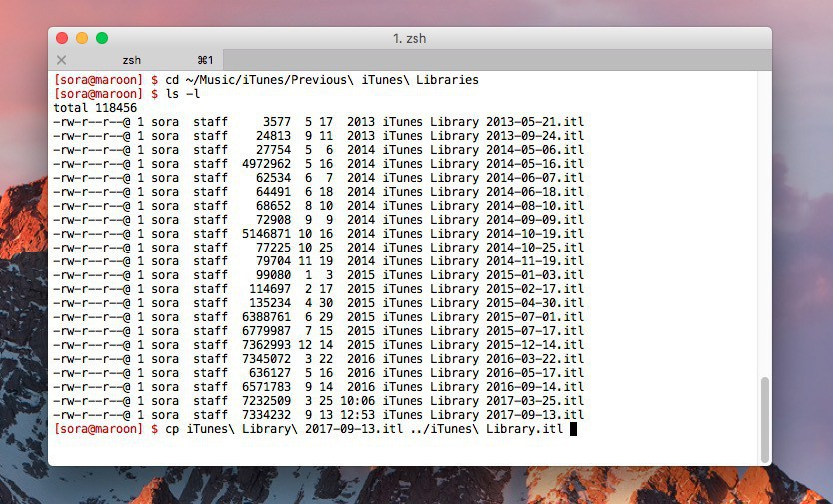
Task: Click the 'cp iTunes\ Library\ 2017-09-13.itl' command text
Action: point(284,429)
